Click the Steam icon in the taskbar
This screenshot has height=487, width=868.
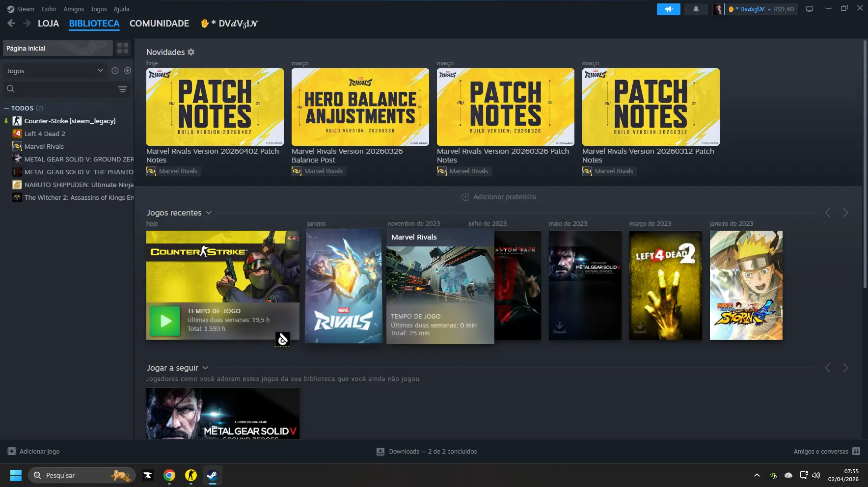212,475
